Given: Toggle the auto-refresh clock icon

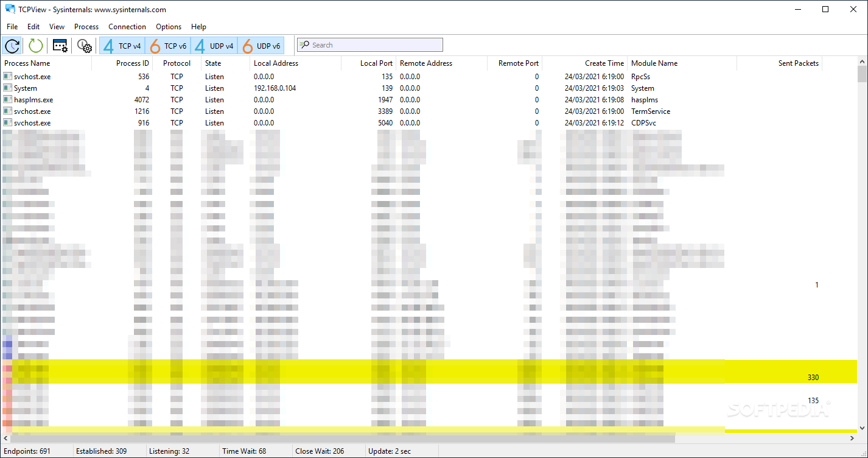Looking at the screenshot, I should 12,46.
